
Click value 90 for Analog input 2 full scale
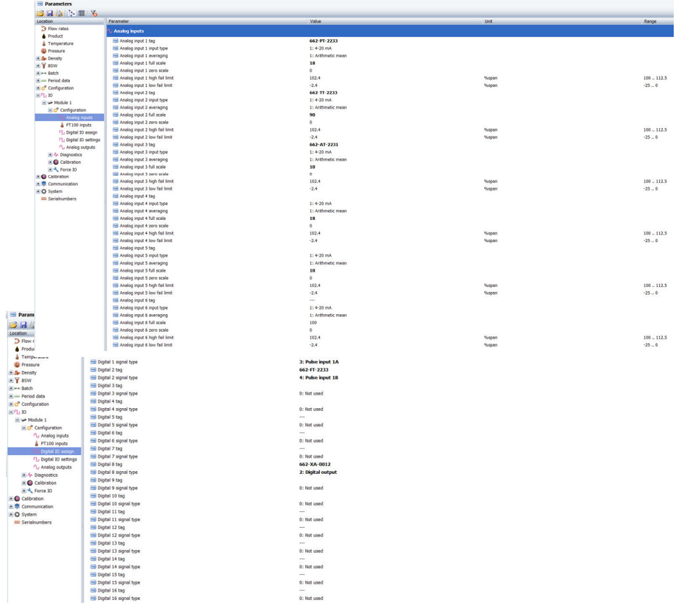point(312,115)
